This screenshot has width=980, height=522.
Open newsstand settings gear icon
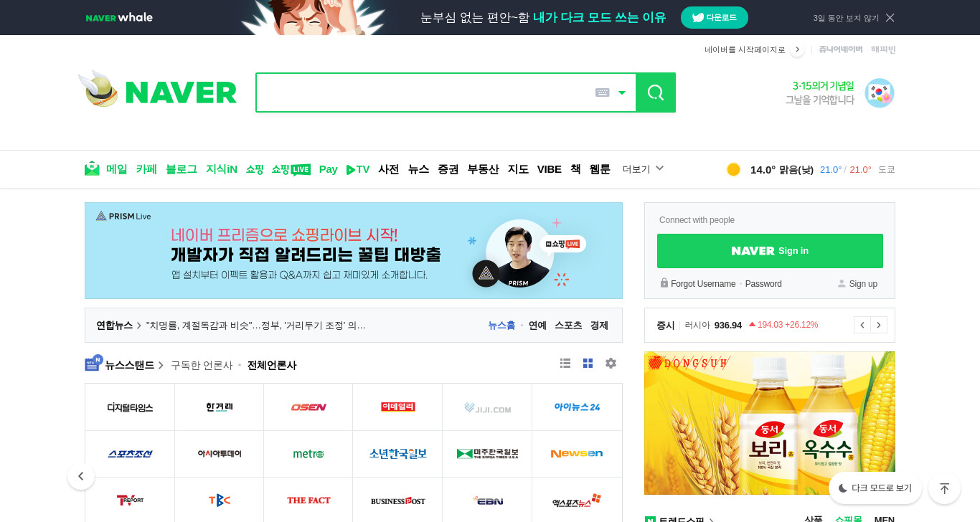coord(611,364)
